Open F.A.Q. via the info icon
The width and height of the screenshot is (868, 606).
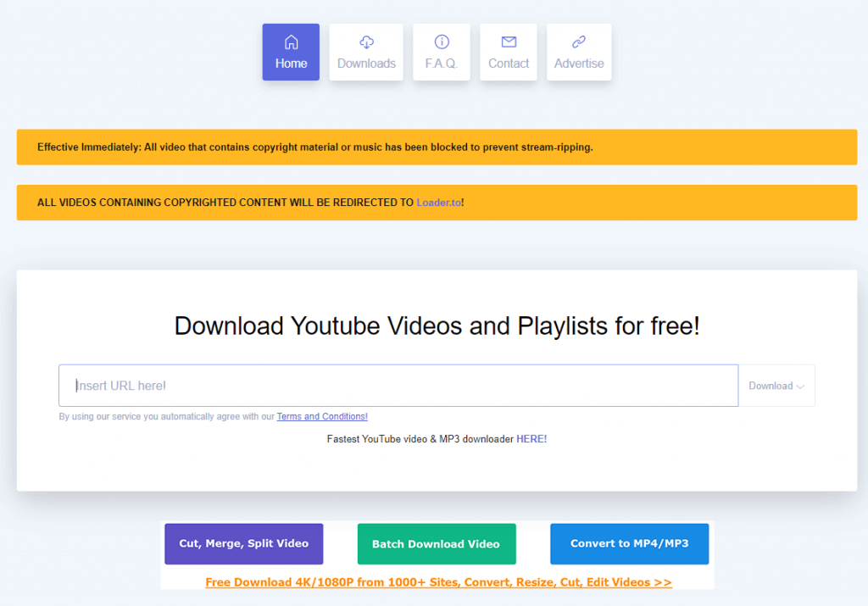[441, 42]
